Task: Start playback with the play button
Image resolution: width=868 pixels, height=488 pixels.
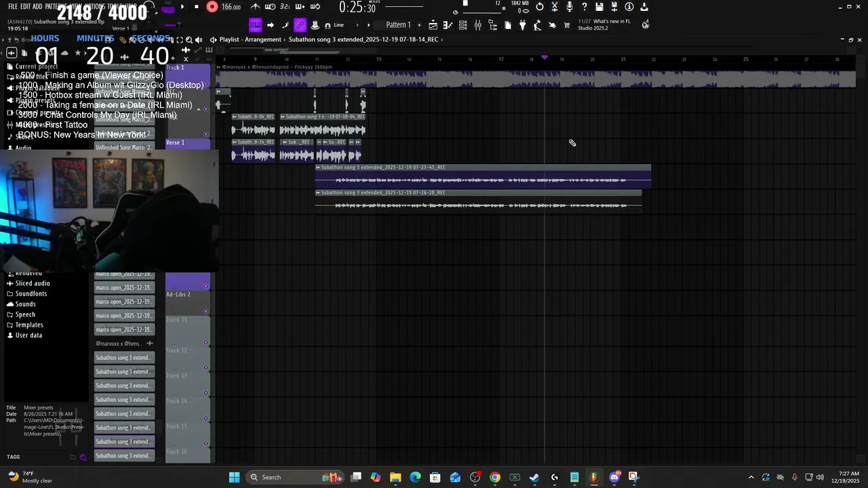Action: pos(182,7)
